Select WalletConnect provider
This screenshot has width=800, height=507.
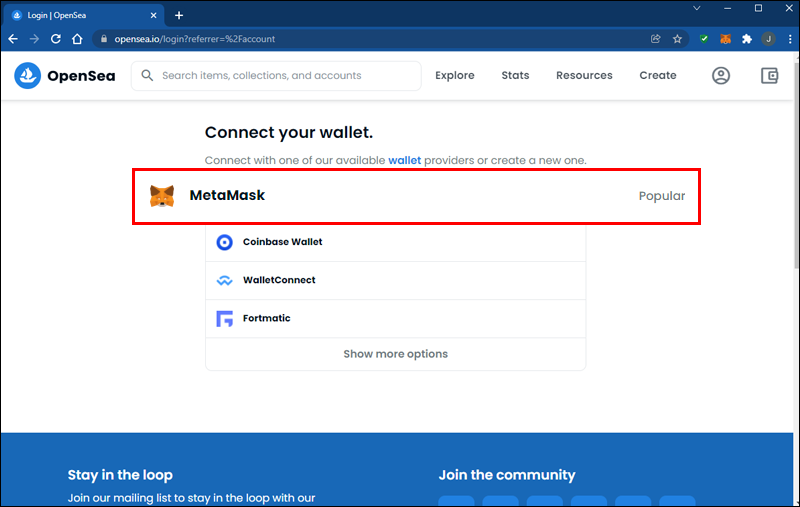coord(395,280)
